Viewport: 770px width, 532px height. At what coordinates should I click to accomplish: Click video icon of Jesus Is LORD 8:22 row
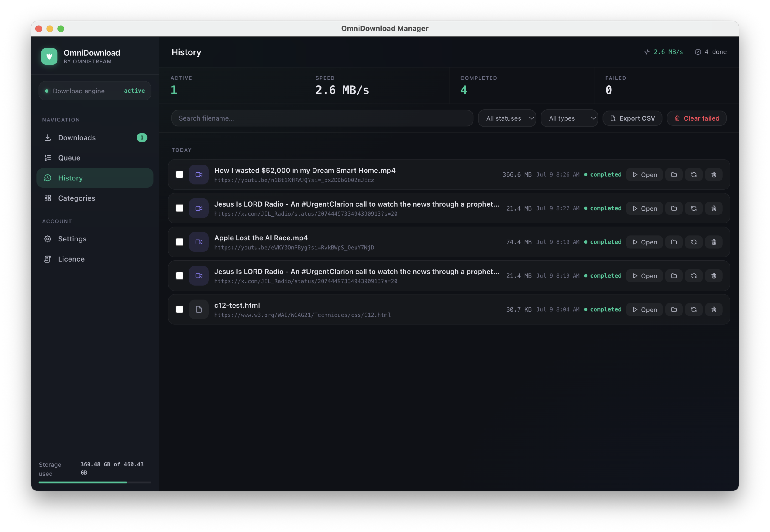pyautogui.click(x=199, y=208)
